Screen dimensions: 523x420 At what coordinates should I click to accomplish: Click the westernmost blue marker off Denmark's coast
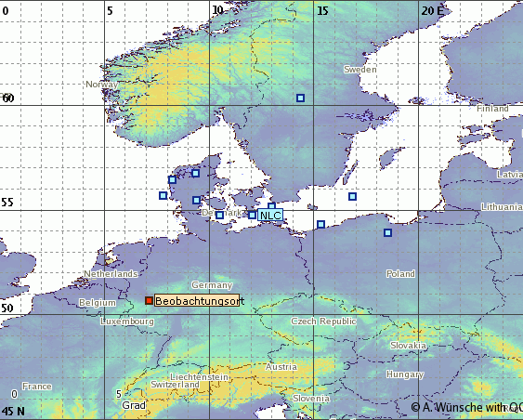click(x=163, y=195)
